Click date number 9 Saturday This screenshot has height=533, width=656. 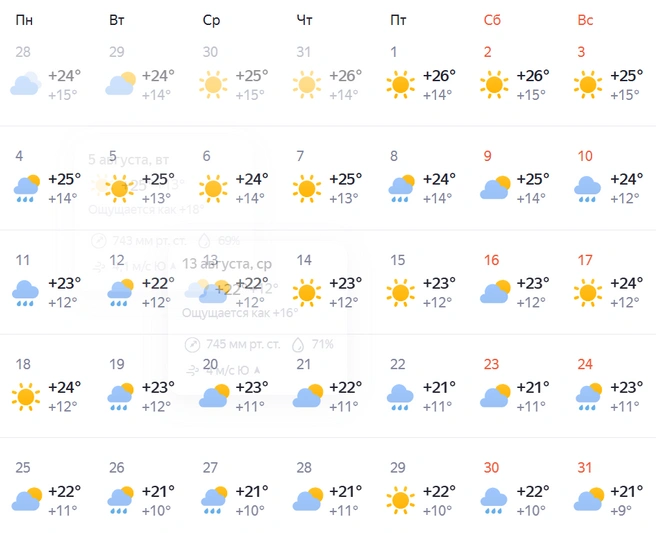[487, 156]
